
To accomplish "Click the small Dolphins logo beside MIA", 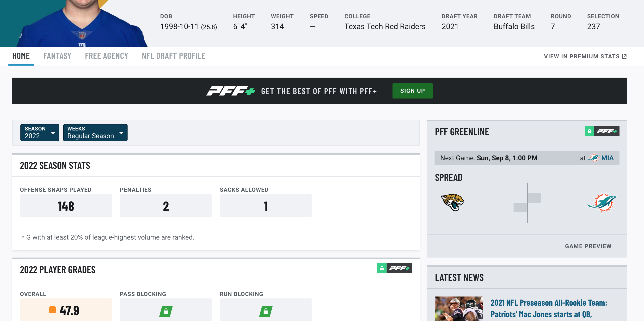I will [593, 158].
